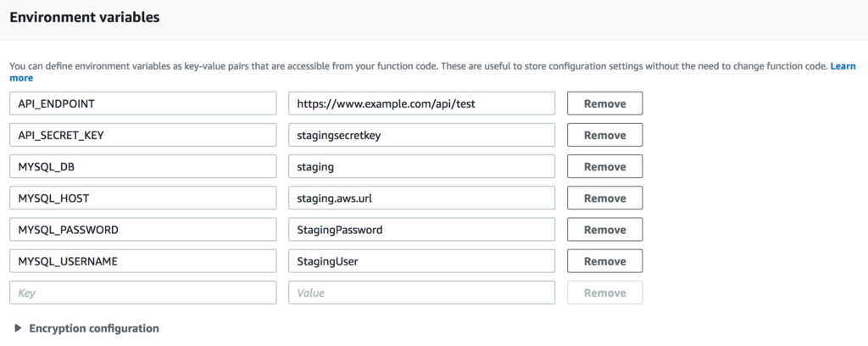Remove the MYSQL_USERNAME variable
This screenshot has height=346, width=868.
point(604,261)
